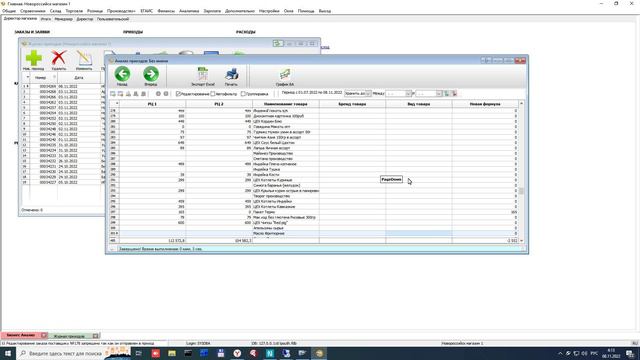Sort by Наименование товара column header

pyautogui.click(x=286, y=104)
